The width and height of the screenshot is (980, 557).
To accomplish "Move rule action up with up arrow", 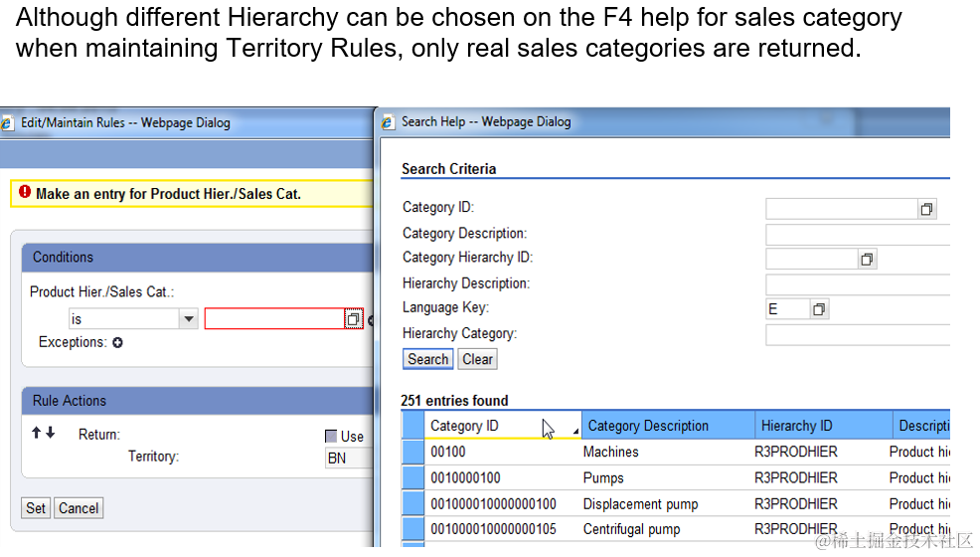I will click(36, 432).
